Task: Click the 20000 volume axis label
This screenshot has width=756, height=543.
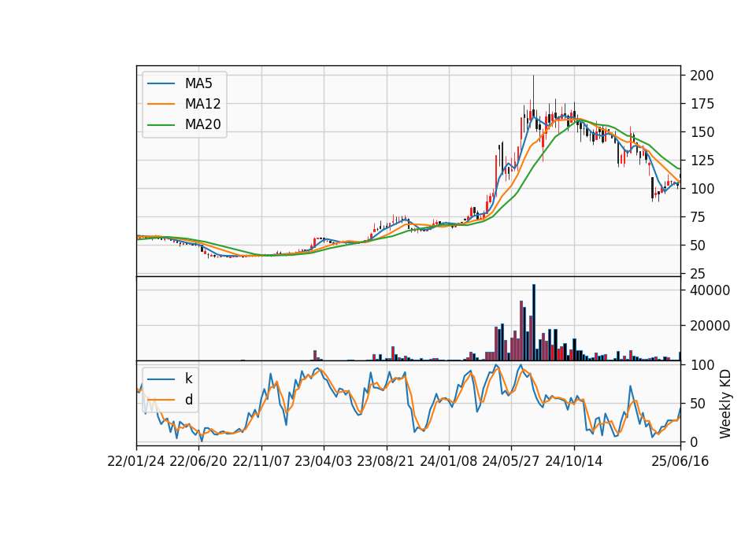Action: tap(710, 326)
